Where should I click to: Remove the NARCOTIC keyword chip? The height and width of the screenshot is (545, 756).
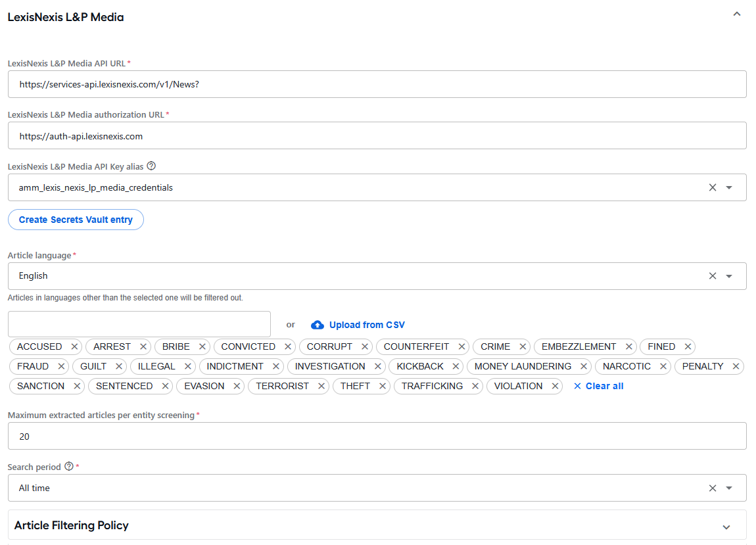tap(663, 367)
